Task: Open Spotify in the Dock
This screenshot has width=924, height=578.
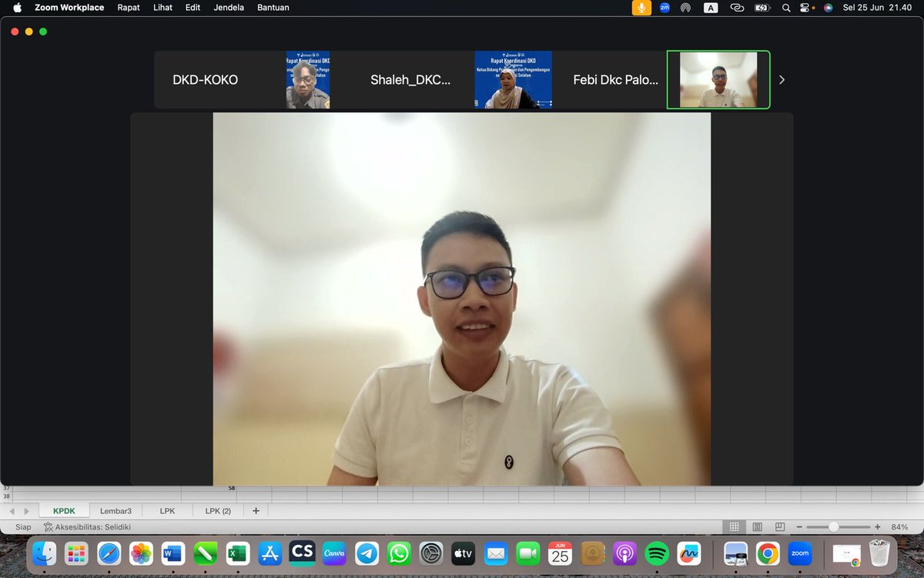Action: (x=657, y=553)
